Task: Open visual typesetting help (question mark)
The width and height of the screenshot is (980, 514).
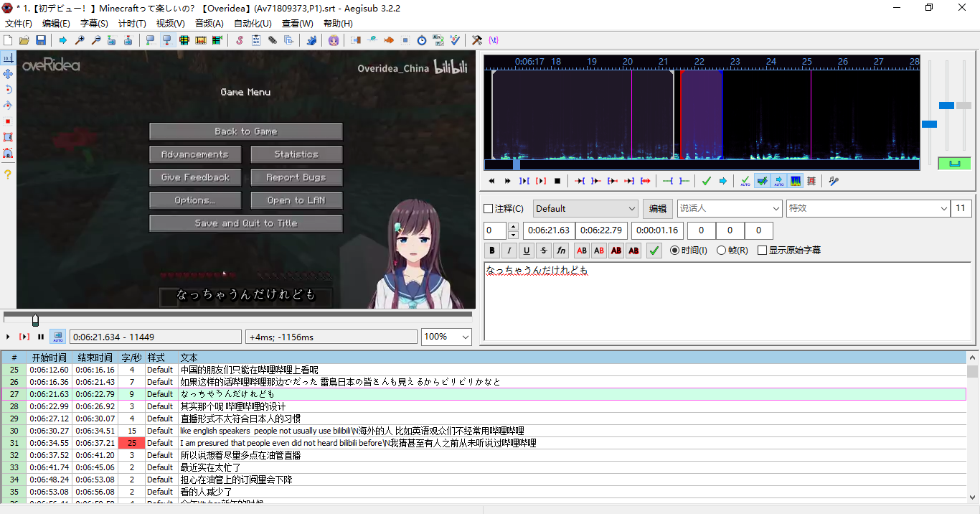Action: (8, 174)
